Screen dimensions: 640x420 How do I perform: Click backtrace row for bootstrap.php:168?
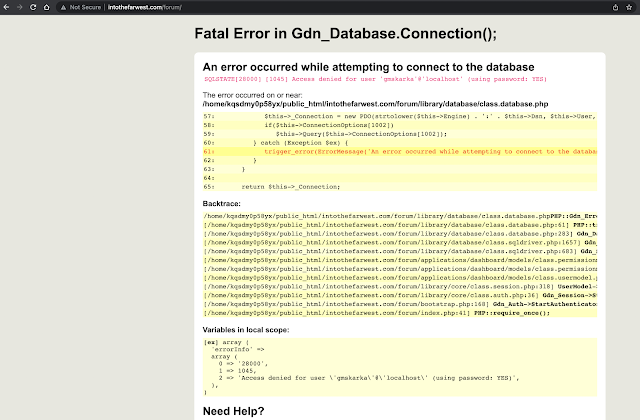click(400, 304)
